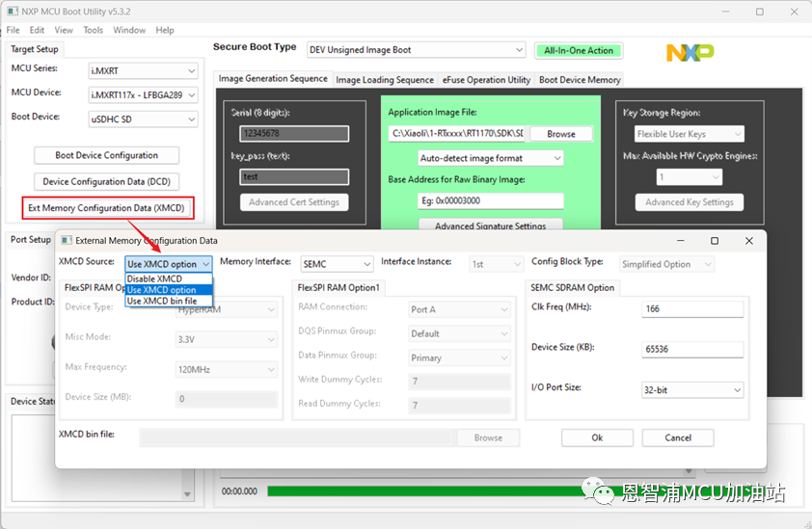The image size is (812, 529).
Task: Click the elapsed time 00:00.000 readout
Action: pos(239,491)
